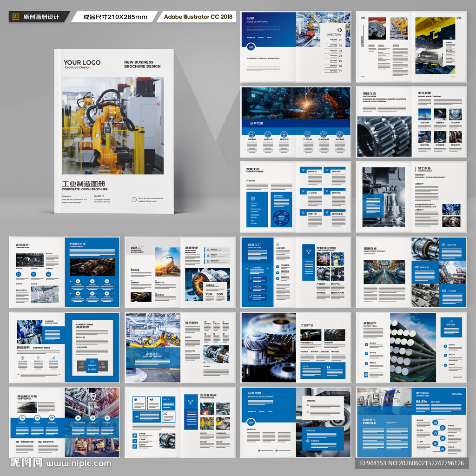Screen dimensions: 476x476
Task: Click the Adobe Illustrator CC 2018 label
Action: [x=198, y=17]
